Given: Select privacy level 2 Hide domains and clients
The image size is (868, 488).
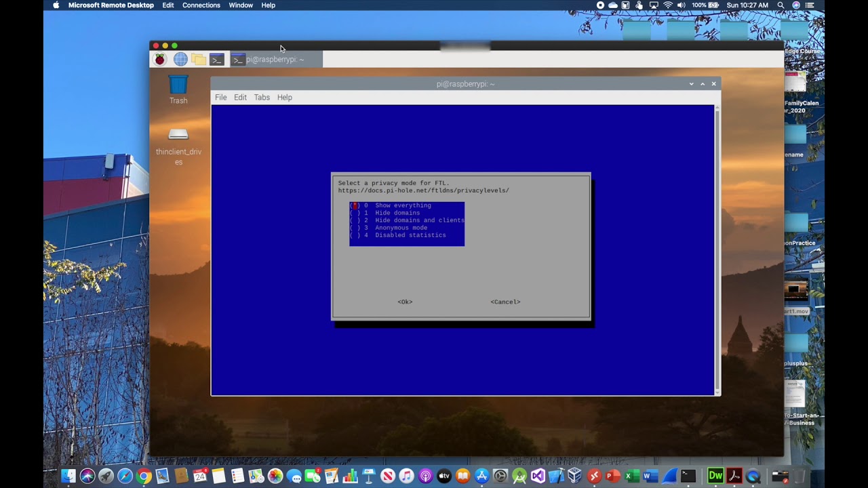Looking at the screenshot, I should [407, 220].
